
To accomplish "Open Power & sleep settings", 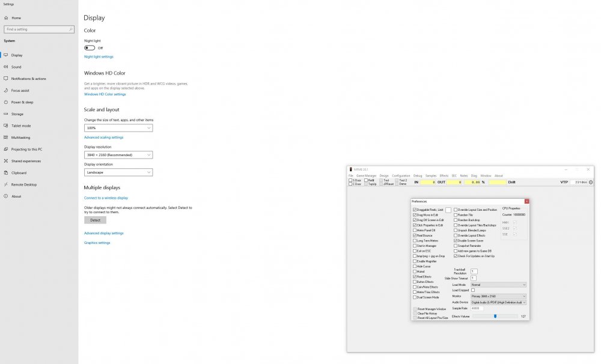I will click(22, 102).
